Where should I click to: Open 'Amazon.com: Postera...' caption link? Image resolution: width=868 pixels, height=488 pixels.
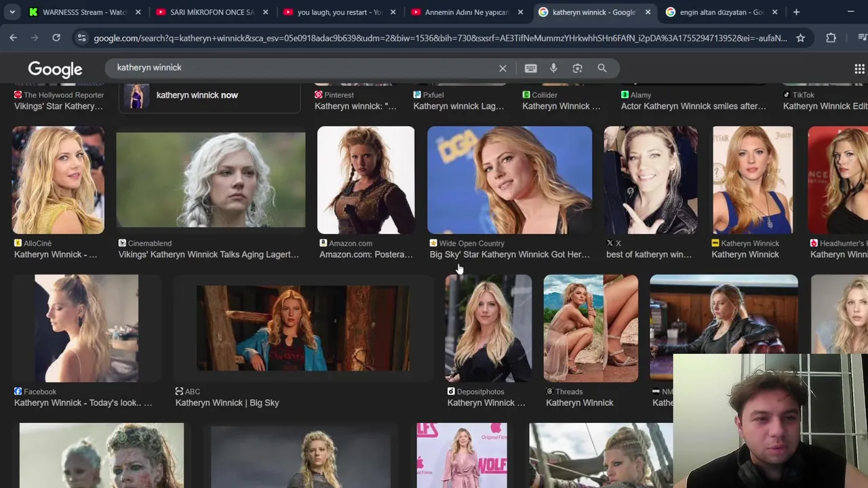[x=366, y=254]
